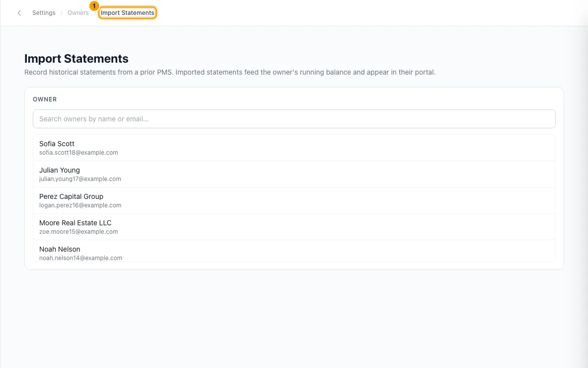Open the Settings breadcrumb link
The width and height of the screenshot is (588, 368).
pyautogui.click(x=44, y=13)
